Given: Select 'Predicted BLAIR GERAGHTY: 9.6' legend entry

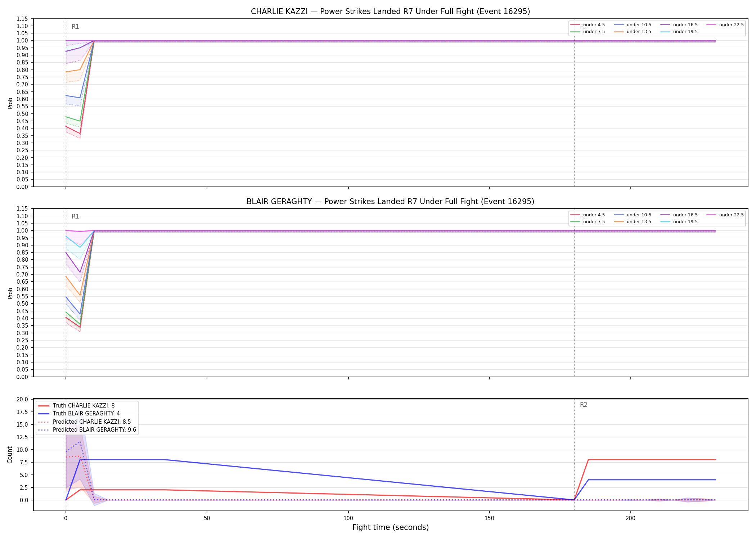Looking at the screenshot, I should [87, 430].
